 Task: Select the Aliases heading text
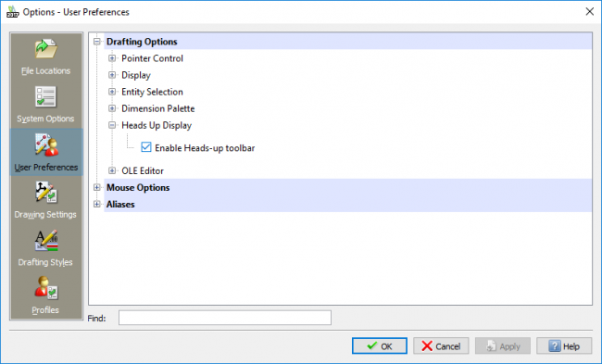coord(120,205)
